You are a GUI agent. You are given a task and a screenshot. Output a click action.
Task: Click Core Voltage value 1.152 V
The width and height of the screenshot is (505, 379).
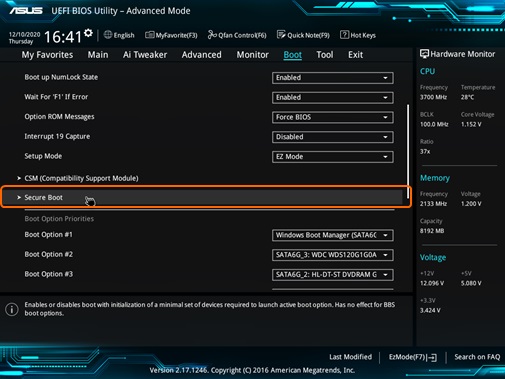471,124
